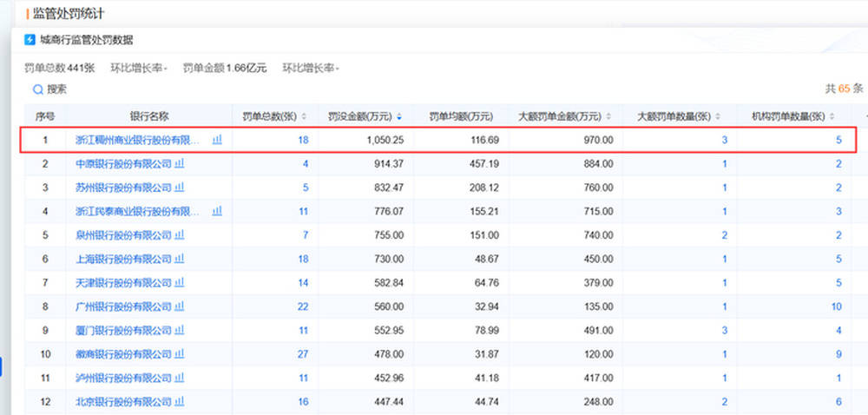This screenshot has width=868, height=415.
Task: Open 中原银行股份有限公司 bank link
Action: [123, 164]
